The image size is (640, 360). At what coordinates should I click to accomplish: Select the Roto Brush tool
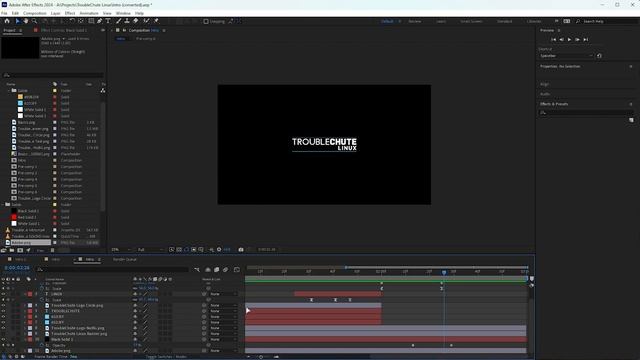click(146, 21)
